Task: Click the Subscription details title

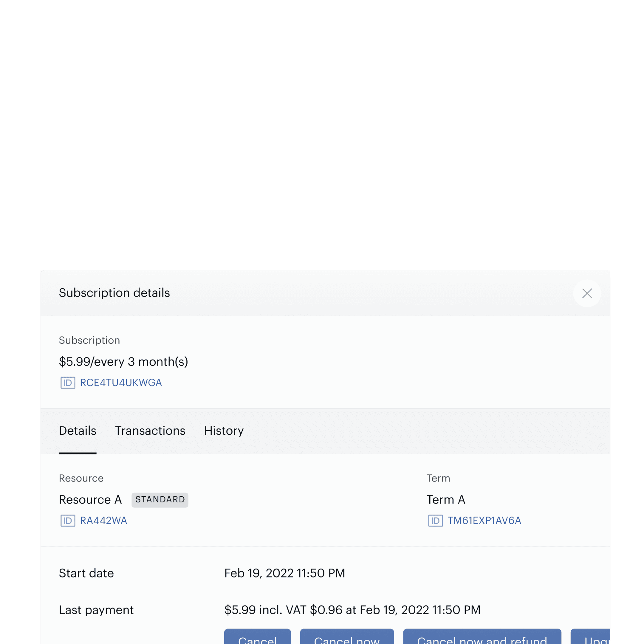Action: (x=114, y=293)
